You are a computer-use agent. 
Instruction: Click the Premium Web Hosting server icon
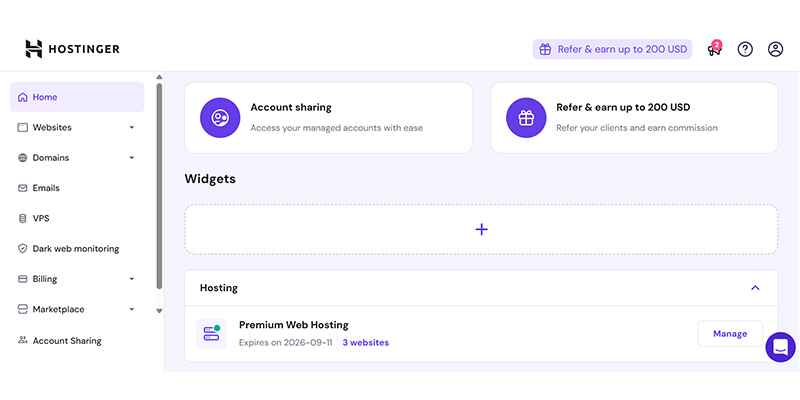tap(211, 334)
